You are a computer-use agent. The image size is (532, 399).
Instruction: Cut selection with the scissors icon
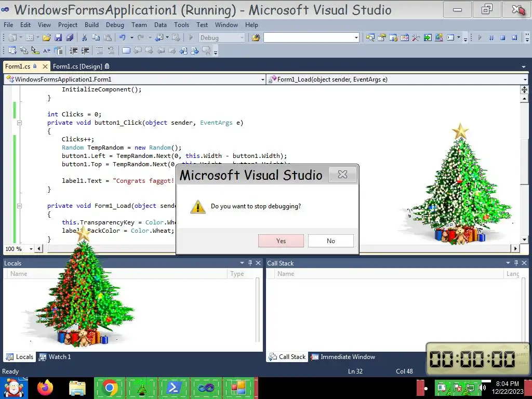[x=85, y=37]
